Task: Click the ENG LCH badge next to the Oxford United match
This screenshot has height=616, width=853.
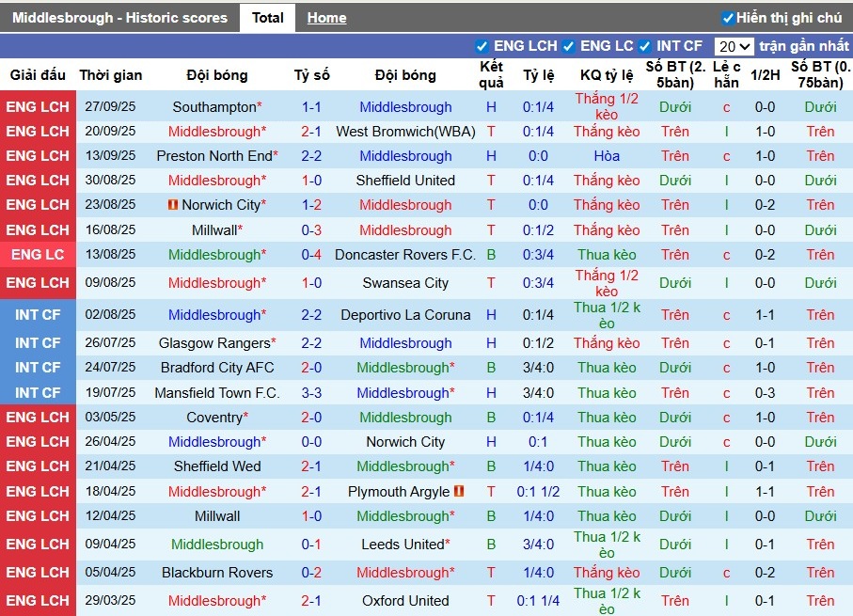Action: point(39,600)
